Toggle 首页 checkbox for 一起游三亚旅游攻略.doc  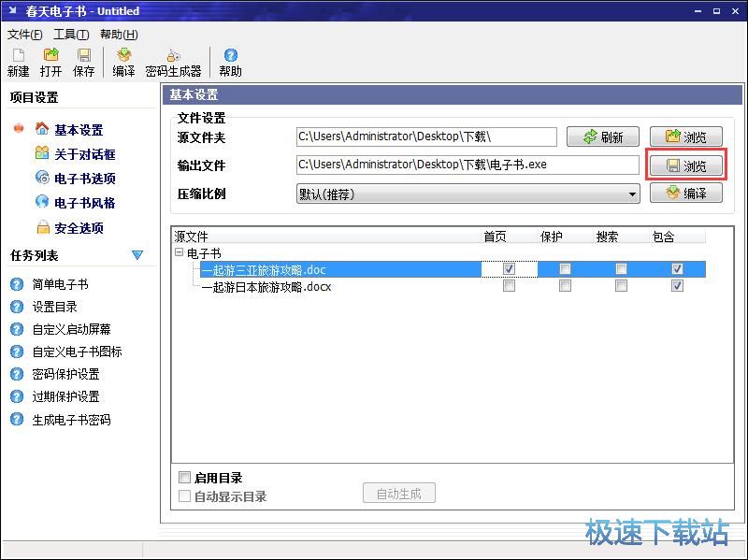click(x=509, y=269)
